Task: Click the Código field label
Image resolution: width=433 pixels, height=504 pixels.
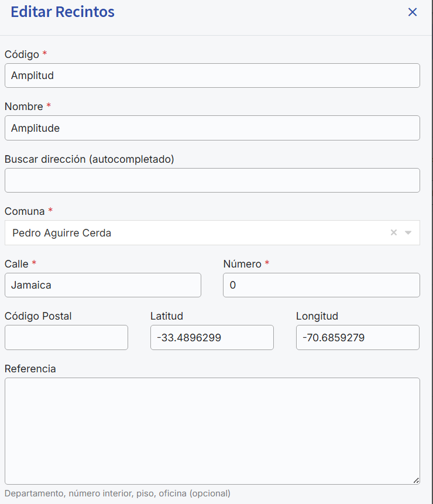Action: (x=22, y=54)
